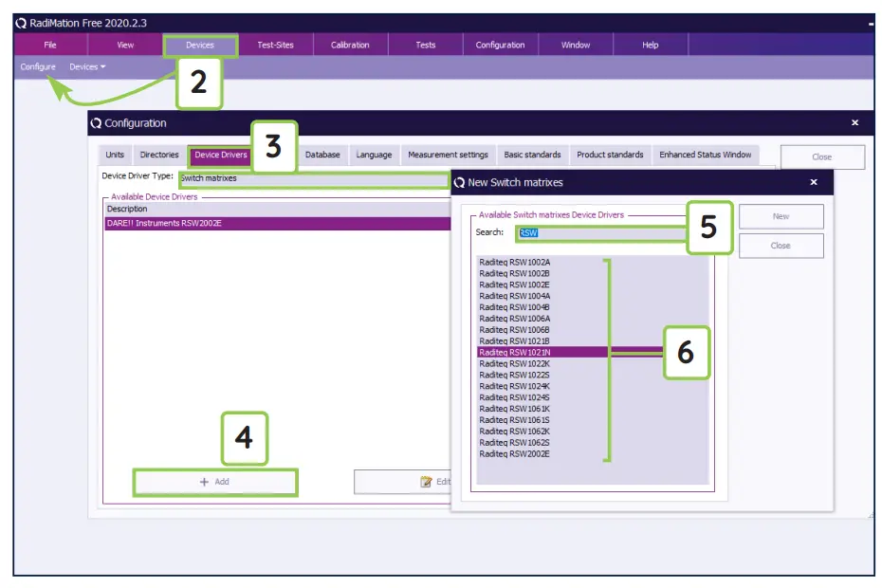Viewport: 882px width, 588px height.
Task: Open the Window menu
Action: 576,45
